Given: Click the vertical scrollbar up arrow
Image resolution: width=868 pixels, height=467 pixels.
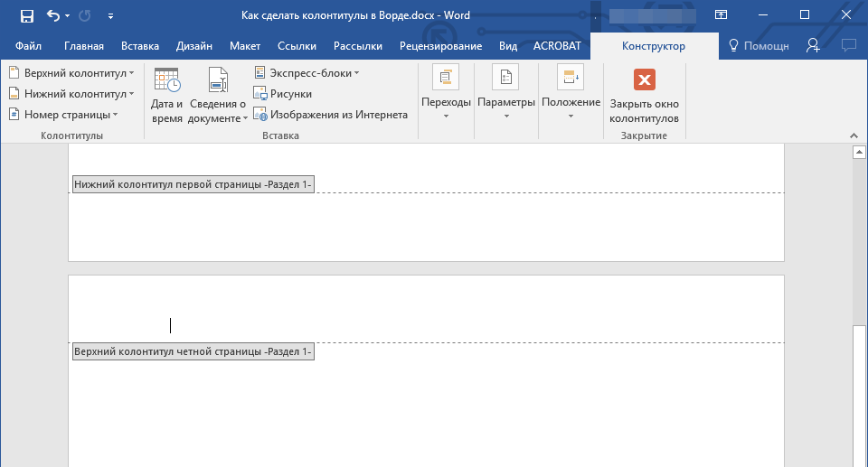Looking at the screenshot, I should tap(860, 153).
